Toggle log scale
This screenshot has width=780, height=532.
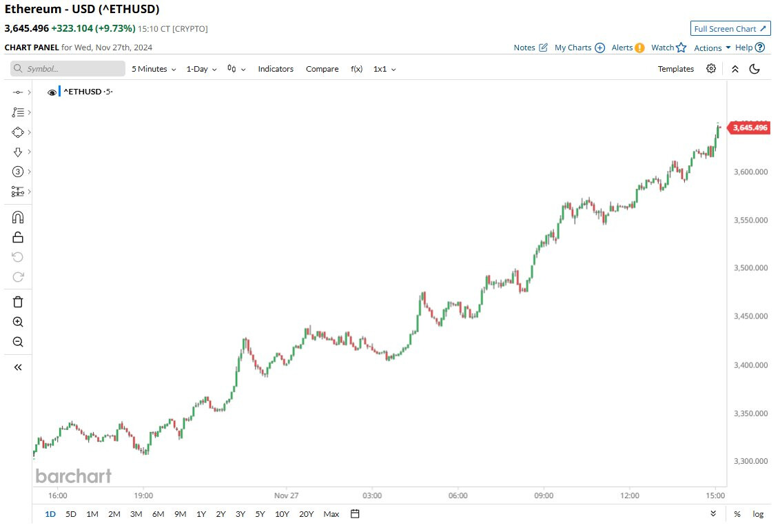[758, 514]
